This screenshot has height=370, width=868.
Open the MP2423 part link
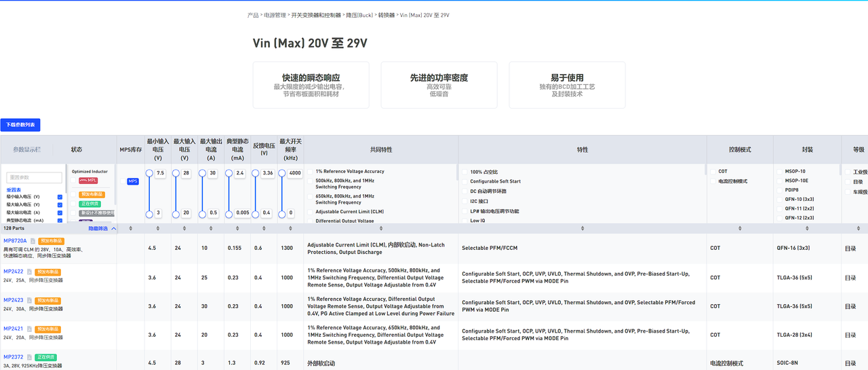coord(14,300)
